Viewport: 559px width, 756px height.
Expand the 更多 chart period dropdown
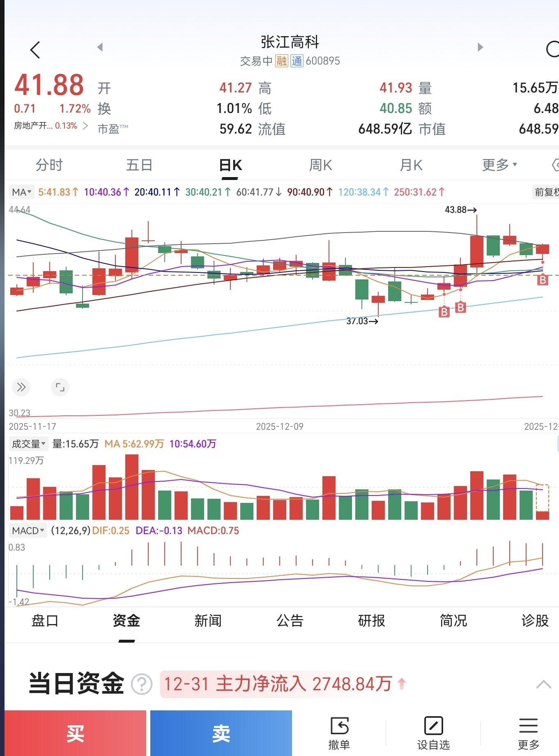499,165
